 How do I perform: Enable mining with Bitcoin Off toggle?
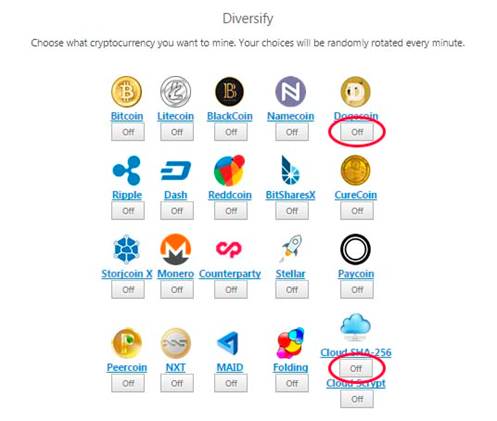128,132
